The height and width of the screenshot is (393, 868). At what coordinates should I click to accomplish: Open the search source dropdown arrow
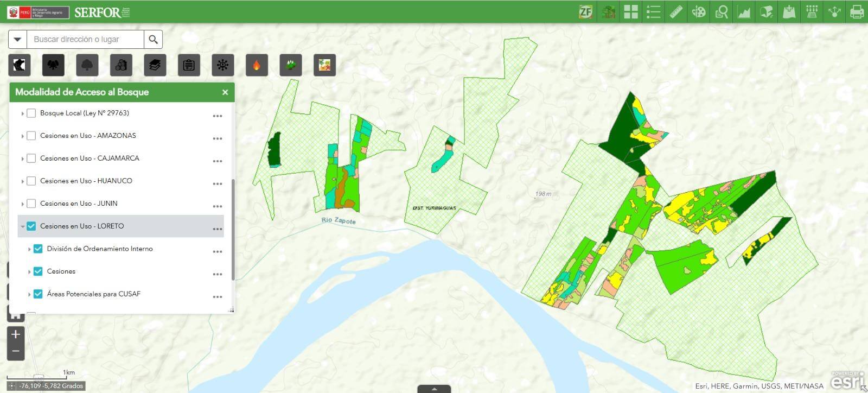[x=17, y=39]
